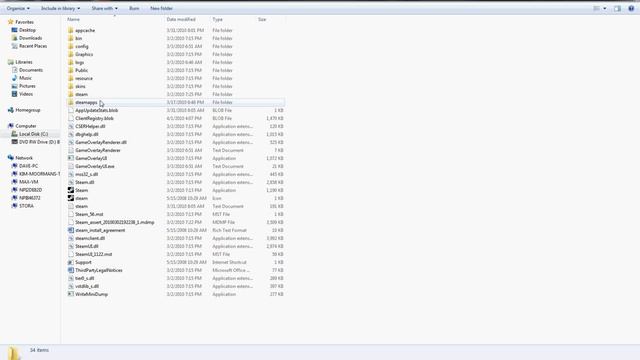640x360 pixels.
Task: Click the steam Icon file's logo icon
Action: [71, 198]
